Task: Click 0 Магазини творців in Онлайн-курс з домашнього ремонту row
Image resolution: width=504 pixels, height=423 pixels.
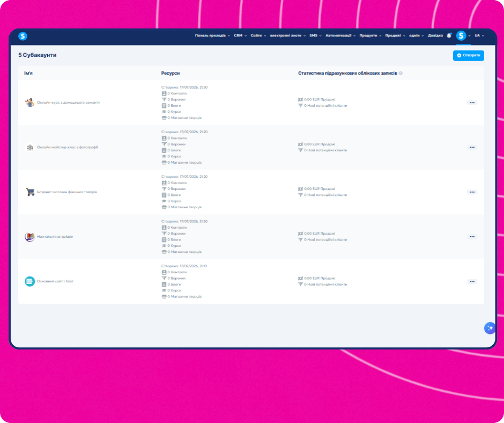Action: [x=184, y=118]
